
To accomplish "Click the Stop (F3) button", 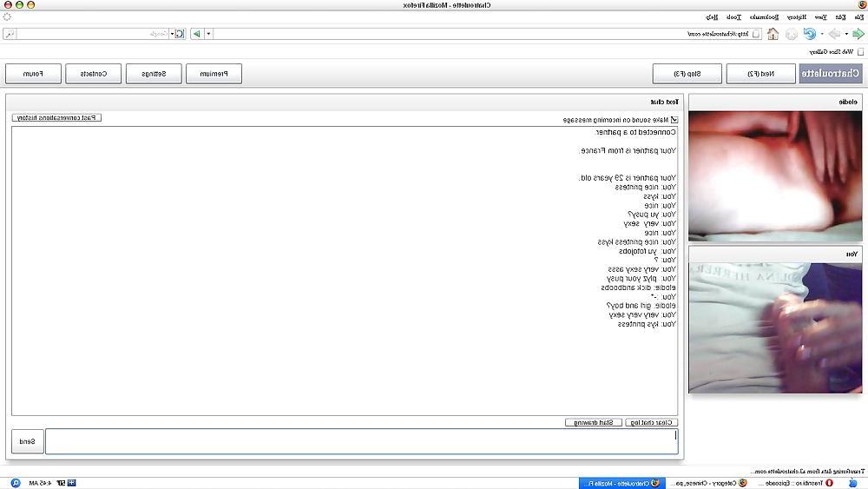I will [687, 73].
